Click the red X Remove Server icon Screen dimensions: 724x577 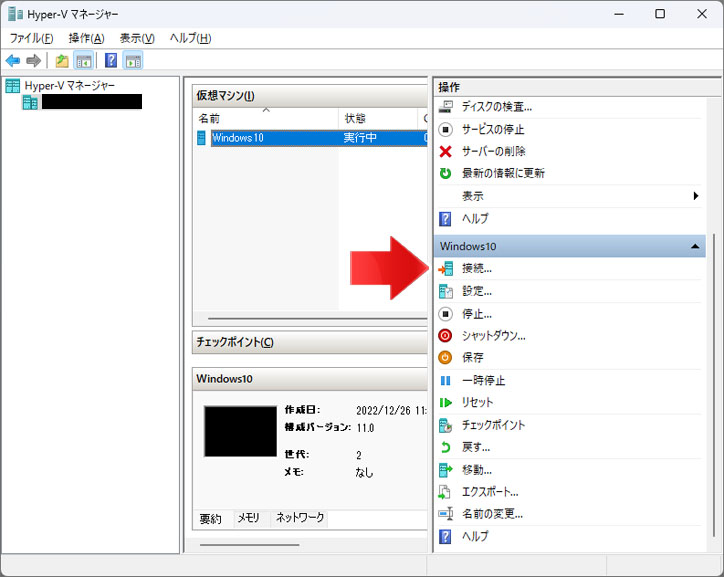[445, 151]
